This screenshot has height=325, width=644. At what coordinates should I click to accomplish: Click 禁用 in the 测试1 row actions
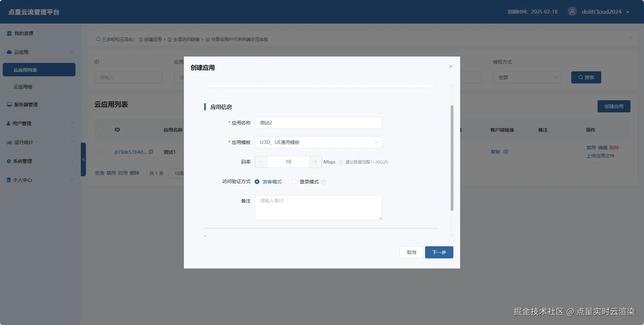click(x=591, y=148)
